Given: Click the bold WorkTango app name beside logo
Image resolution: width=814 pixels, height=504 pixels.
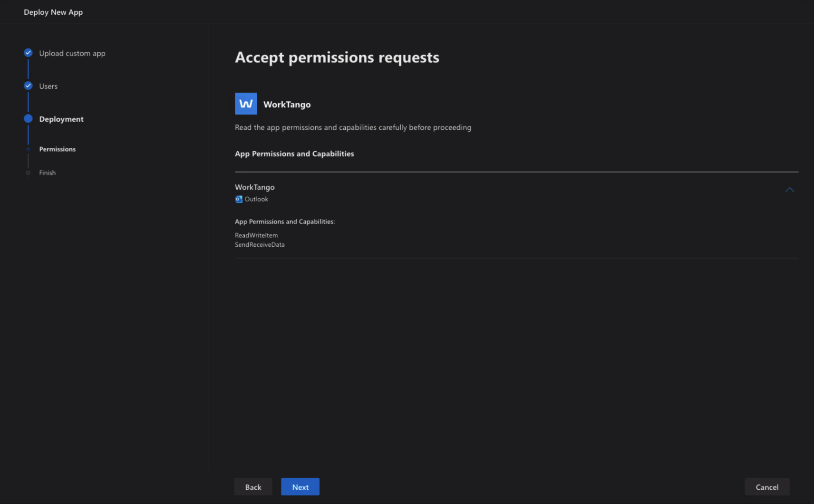Looking at the screenshot, I should coord(287,105).
